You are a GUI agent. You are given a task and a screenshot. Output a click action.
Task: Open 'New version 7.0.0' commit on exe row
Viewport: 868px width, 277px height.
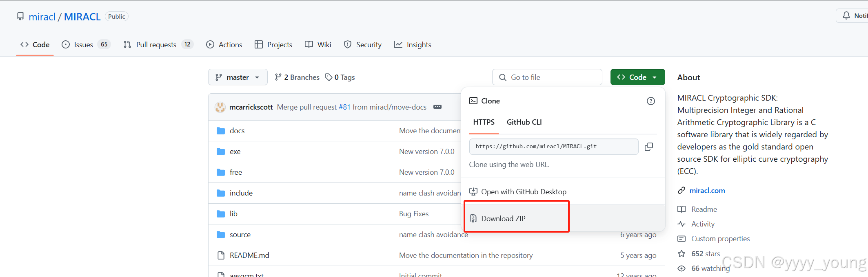(426, 151)
